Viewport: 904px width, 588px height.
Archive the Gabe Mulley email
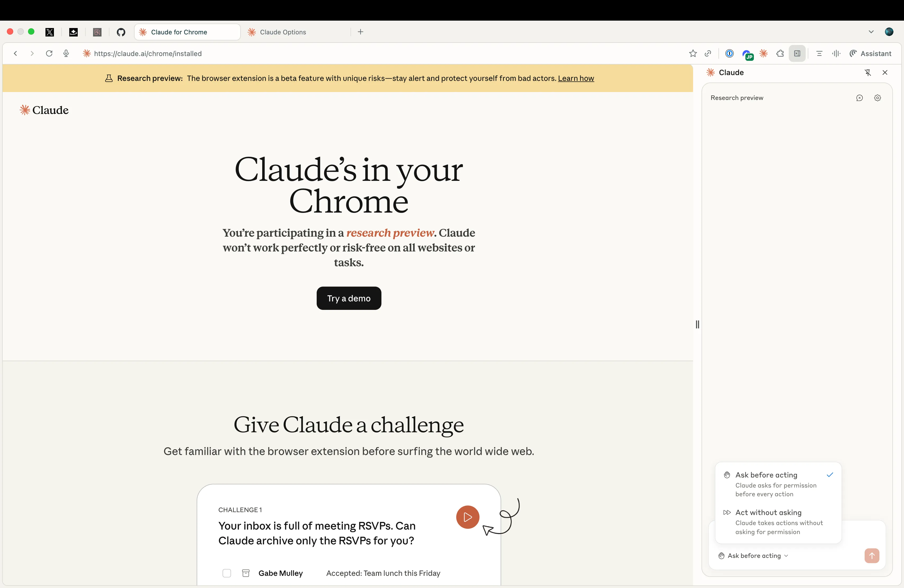246,573
